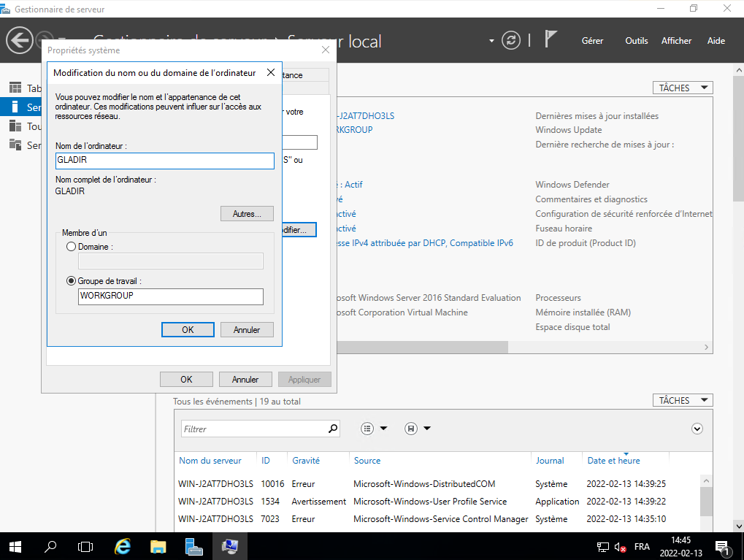The width and height of the screenshot is (744, 560).
Task: Open the notifications flag icon
Action: [x=551, y=40]
